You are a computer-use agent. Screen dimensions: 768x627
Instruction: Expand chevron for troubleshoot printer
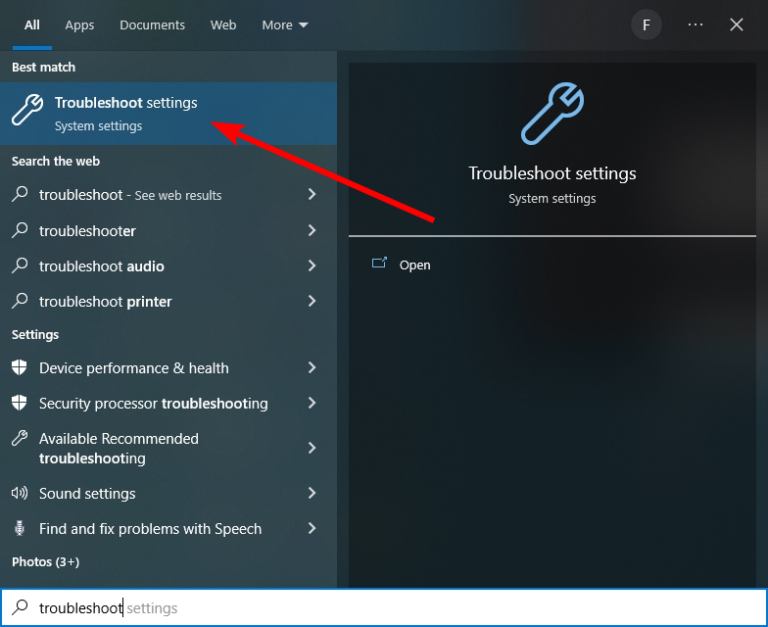tap(312, 301)
